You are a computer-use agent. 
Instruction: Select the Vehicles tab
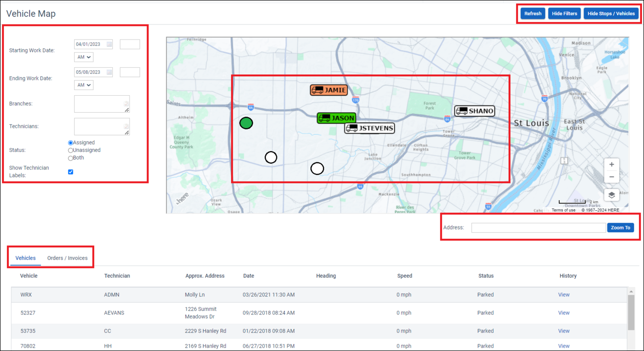(x=24, y=258)
